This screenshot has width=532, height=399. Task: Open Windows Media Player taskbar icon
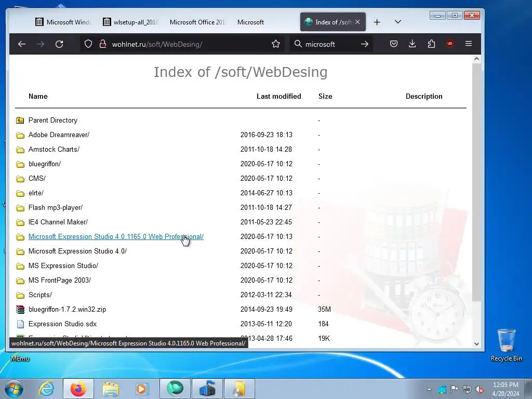142,389
